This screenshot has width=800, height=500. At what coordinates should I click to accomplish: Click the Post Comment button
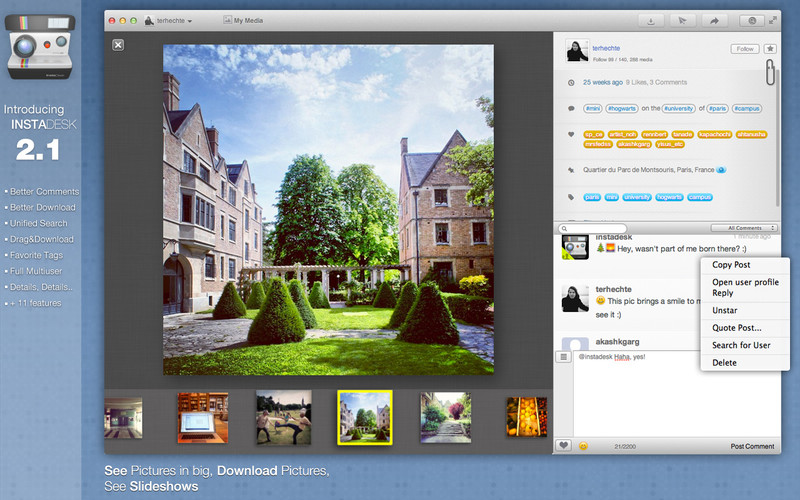tap(752, 446)
